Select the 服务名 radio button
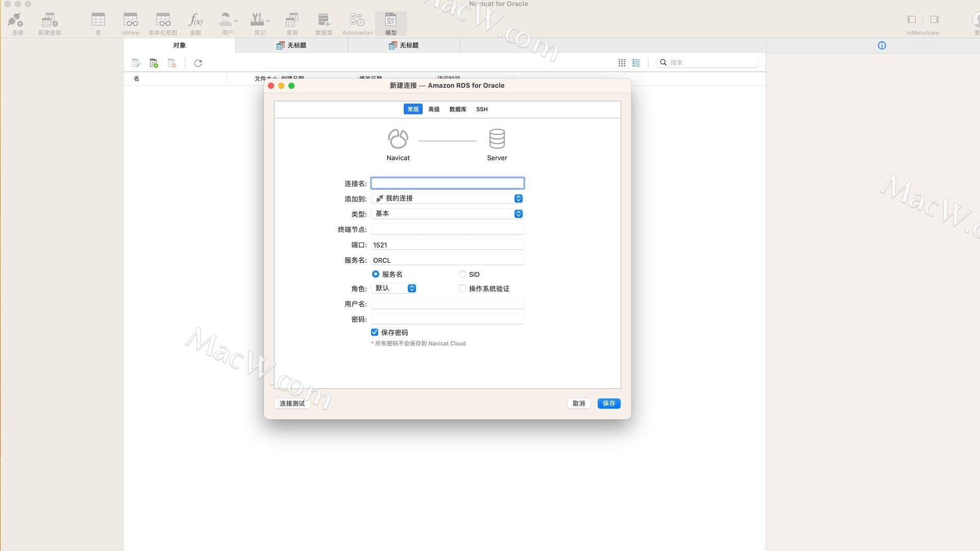This screenshot has width=980, height=551. pos(376,274)
